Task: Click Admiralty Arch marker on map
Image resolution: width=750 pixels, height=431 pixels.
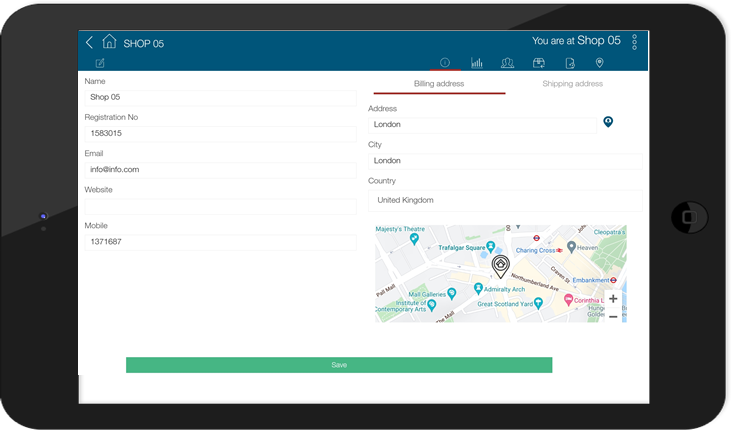Action: tap(478, 288)
